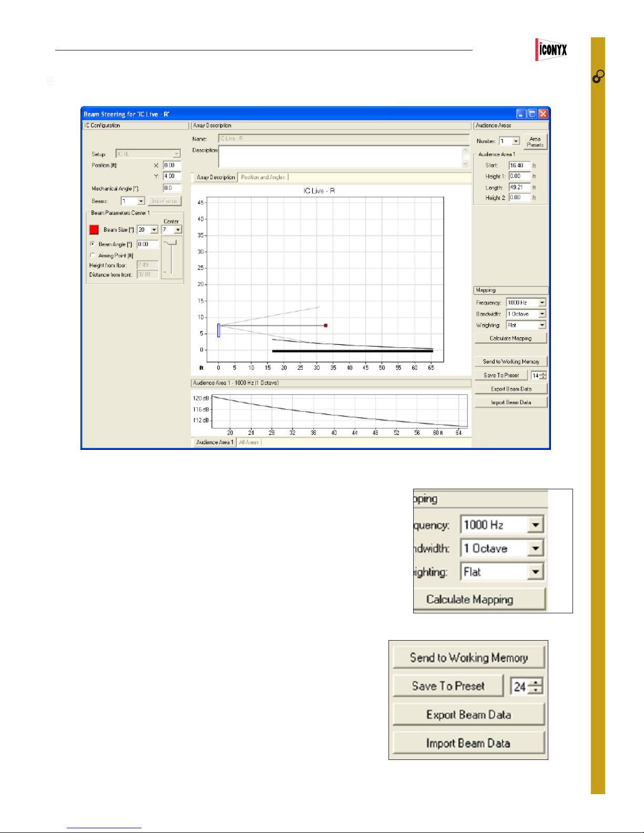644x833 pixels.
Task: Click the Height 2 input field
Action: pyautogui.click(x=520, y=198)
